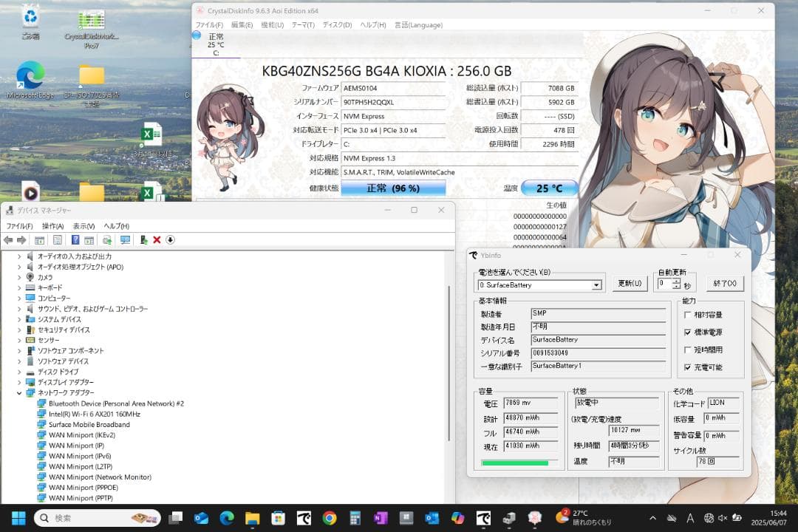Show hidden icons chevron in system tray

pos(653,518)
